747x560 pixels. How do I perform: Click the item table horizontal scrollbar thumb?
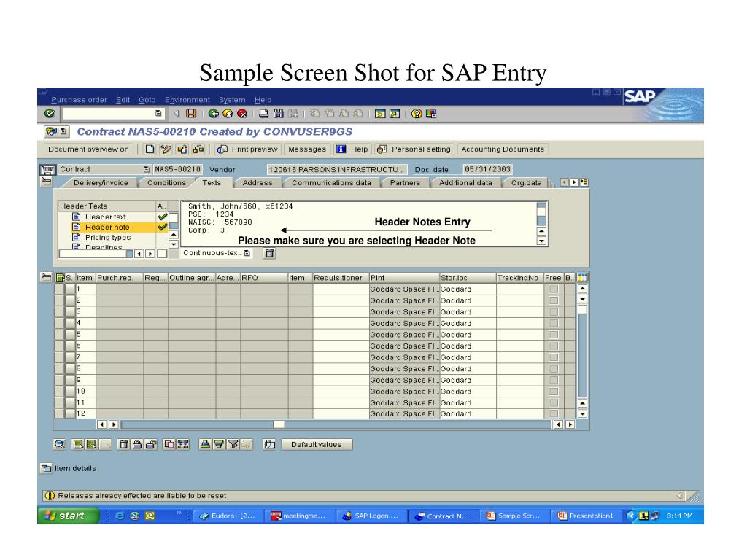279,424
